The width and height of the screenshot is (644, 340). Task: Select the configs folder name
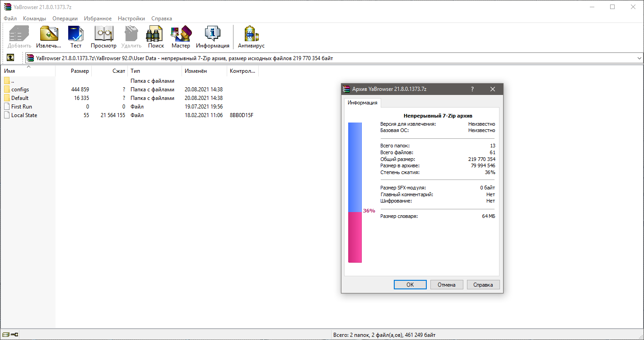(x=20, y=90)
